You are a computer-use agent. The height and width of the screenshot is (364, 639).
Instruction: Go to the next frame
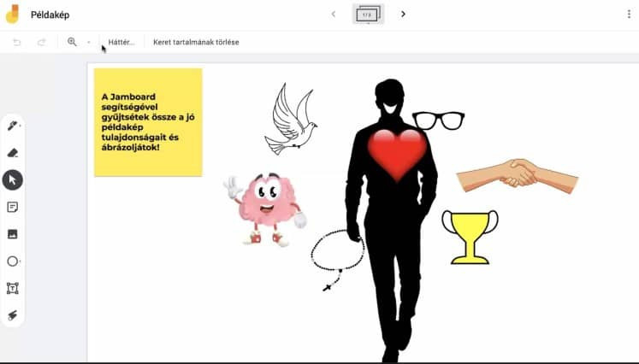coord(403,15)
